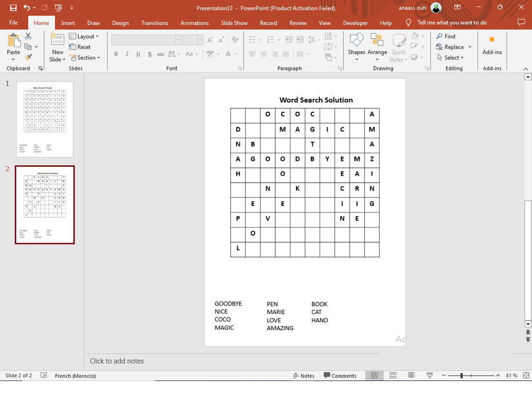Click the Save icon in quick access toolbar
This screenshot has width=532, height=399.
coord(13,7)
